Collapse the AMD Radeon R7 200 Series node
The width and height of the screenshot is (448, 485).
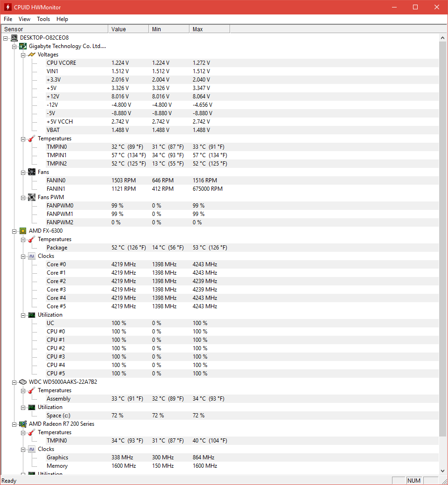pos(14,425)
